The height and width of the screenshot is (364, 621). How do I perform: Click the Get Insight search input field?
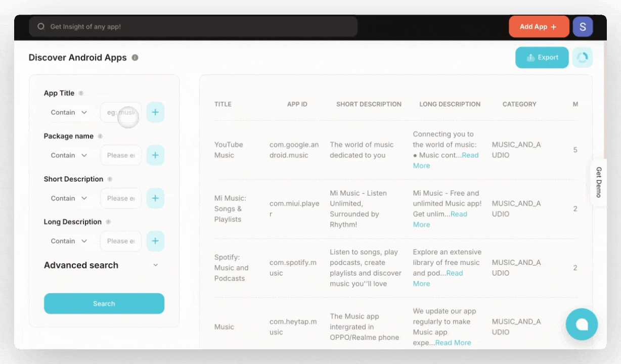point(192,26)
